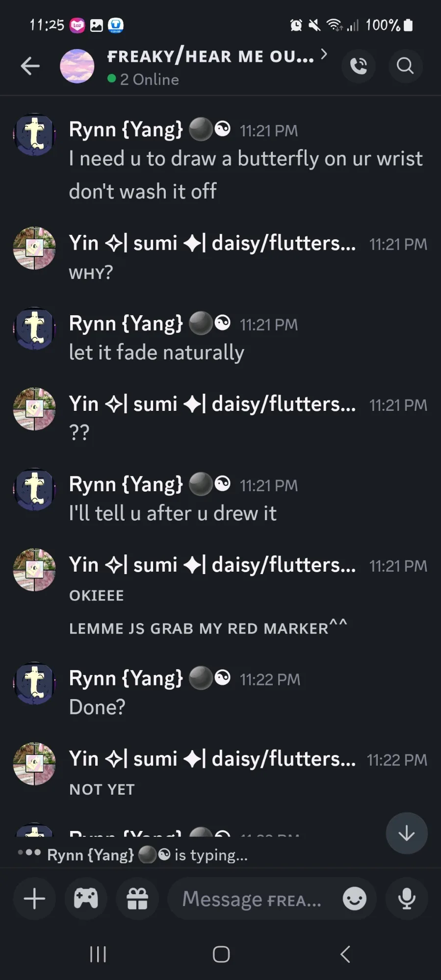Open the game controller activities button
The height and width of the screenshot is (980, 441).
pyautogui.click(x=86, y=899)
